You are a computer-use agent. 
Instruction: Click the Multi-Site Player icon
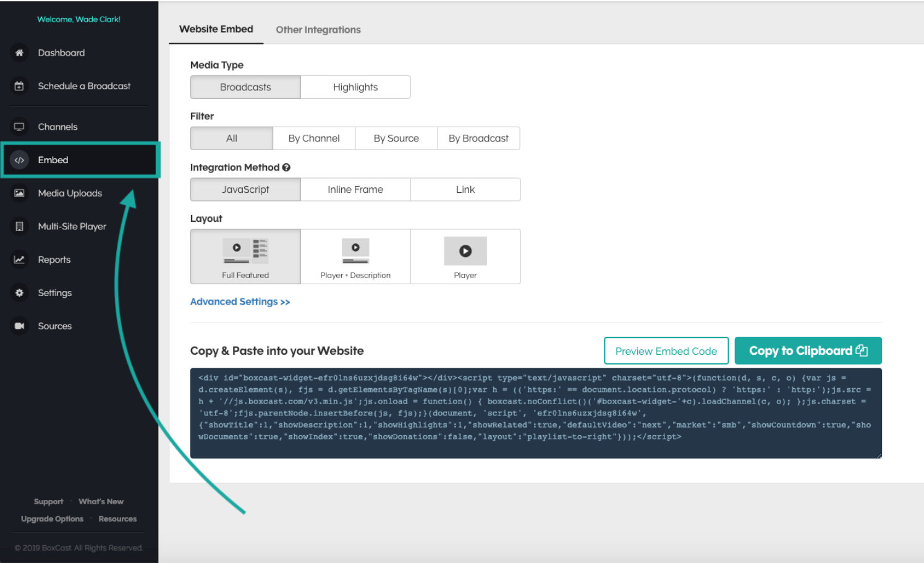[x=19, y=226]
